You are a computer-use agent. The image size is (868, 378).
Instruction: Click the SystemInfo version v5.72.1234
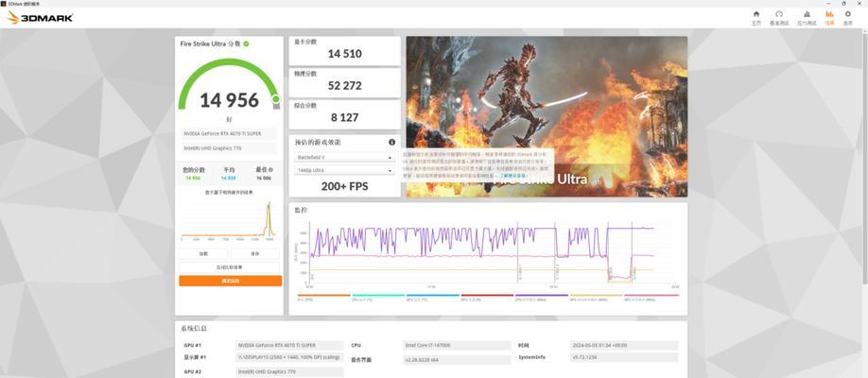[624, 357]
